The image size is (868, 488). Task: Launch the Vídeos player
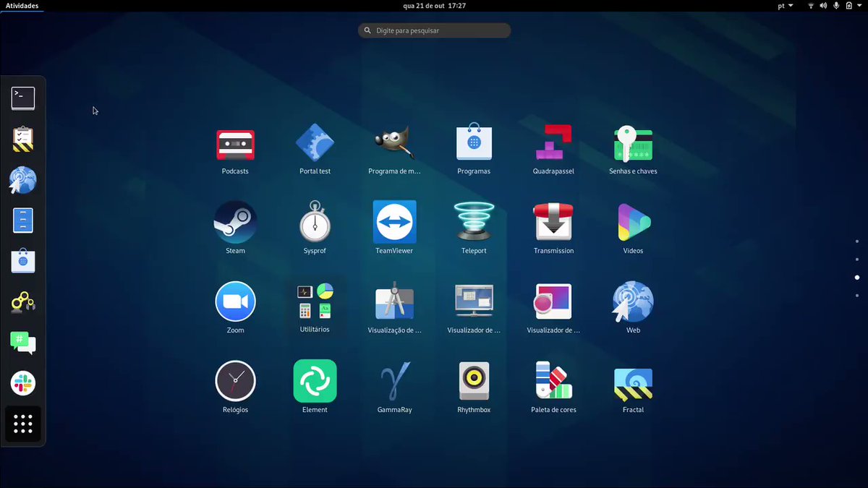coord(633,229)
